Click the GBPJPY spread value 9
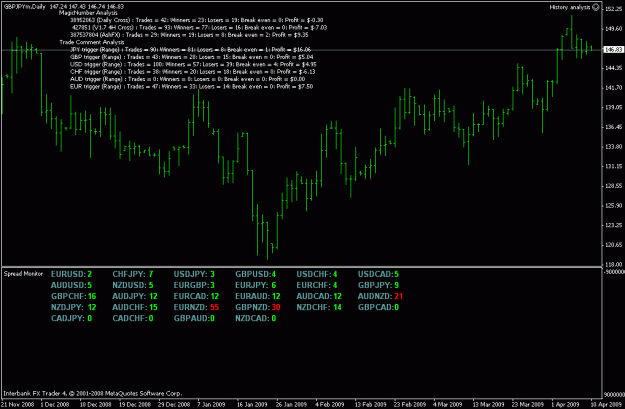The height and width of the screenshot is (409, 625). coord(397,285)
